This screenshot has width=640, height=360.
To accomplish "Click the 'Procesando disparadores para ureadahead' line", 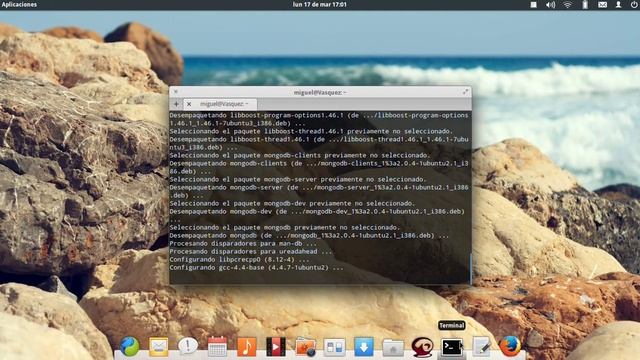I will pyautogui.click(x=251, y=251).
